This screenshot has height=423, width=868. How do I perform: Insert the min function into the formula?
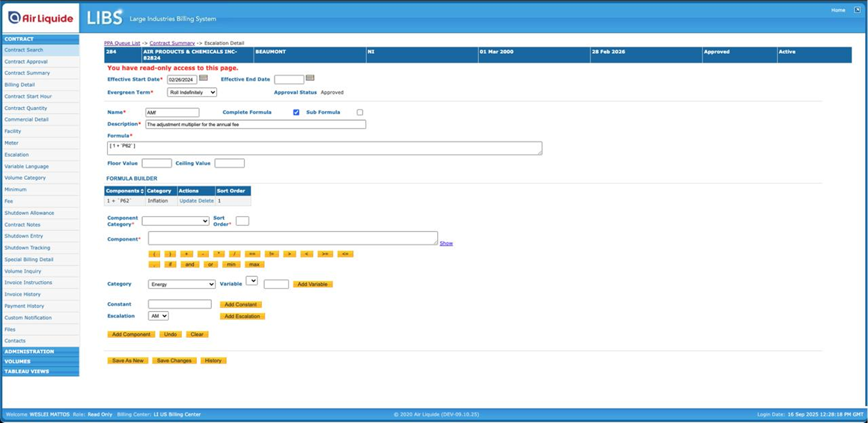231,264
